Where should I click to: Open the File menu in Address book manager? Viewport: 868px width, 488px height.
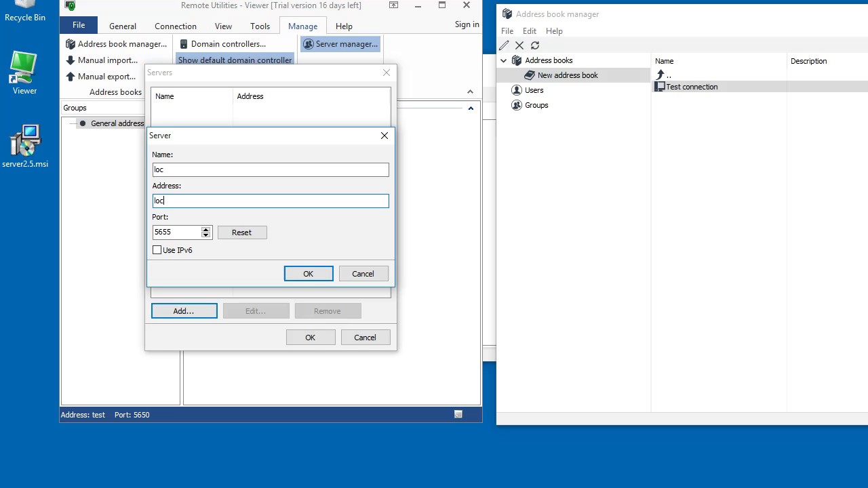tap(507, 31)
